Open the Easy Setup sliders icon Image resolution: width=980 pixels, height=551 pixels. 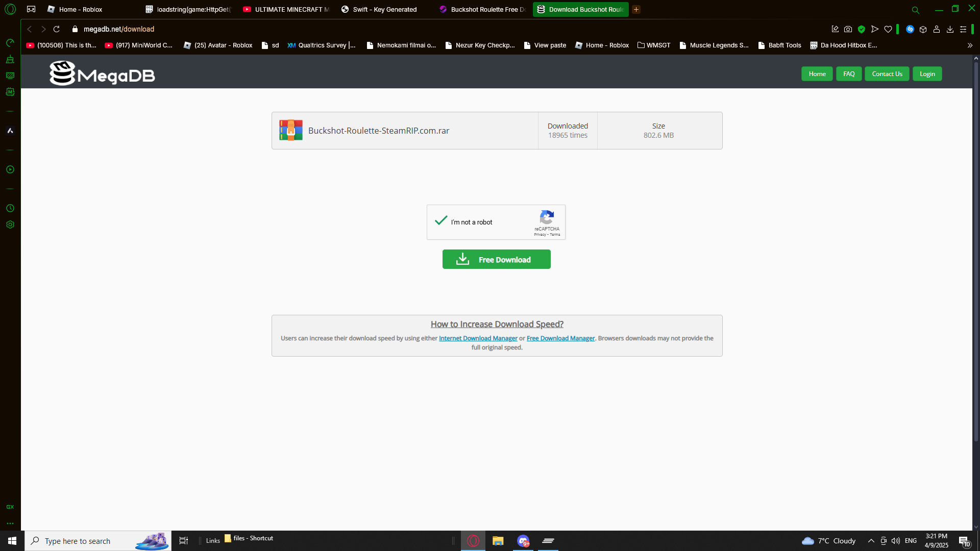click(x=963, y=29)
